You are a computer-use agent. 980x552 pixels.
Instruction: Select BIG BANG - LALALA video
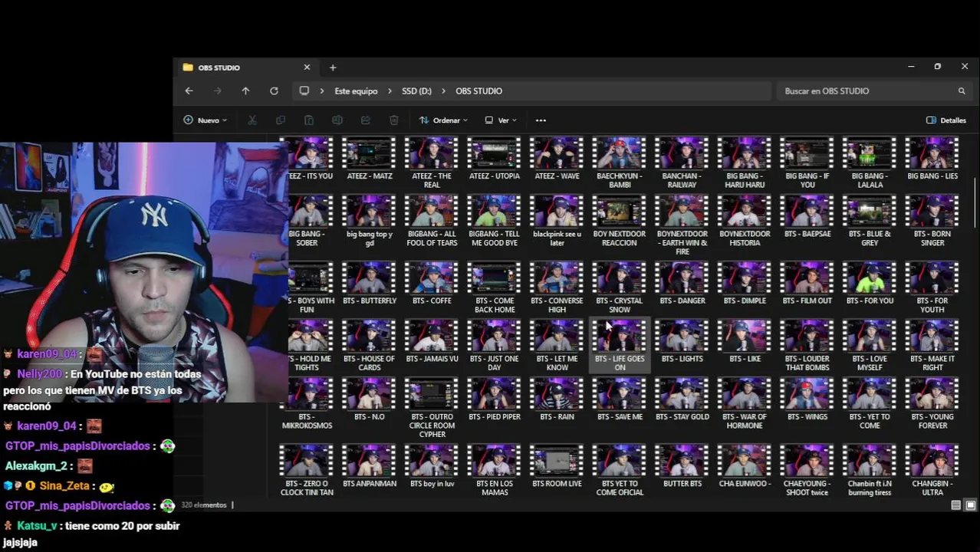pyautogui.click(x=870, y=163)
